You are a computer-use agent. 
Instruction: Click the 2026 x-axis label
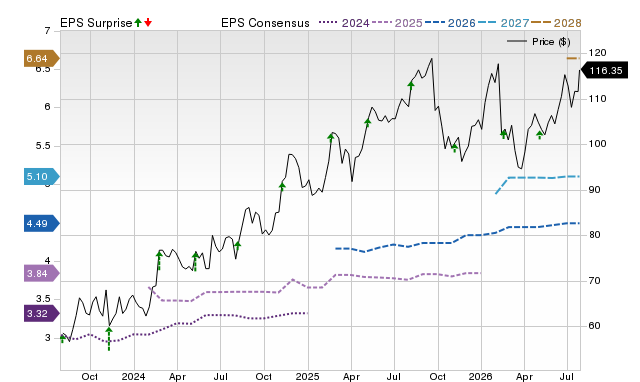pos(480,376)
